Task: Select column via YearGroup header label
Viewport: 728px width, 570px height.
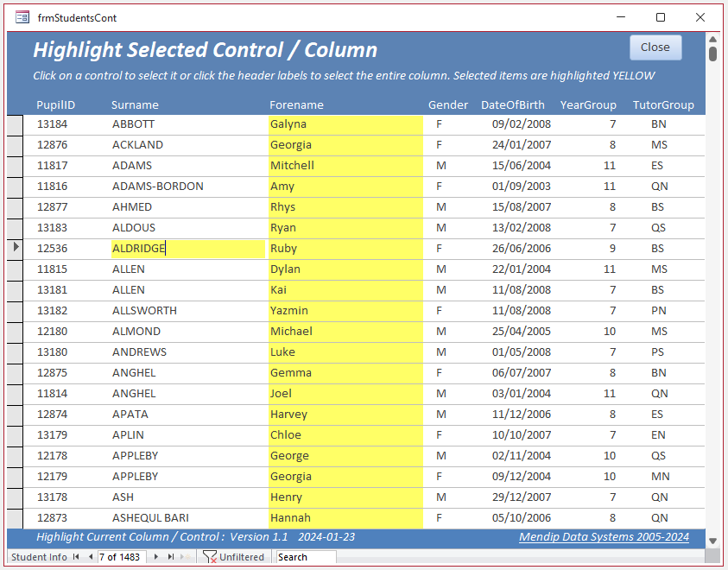Action: pos(588,104)
